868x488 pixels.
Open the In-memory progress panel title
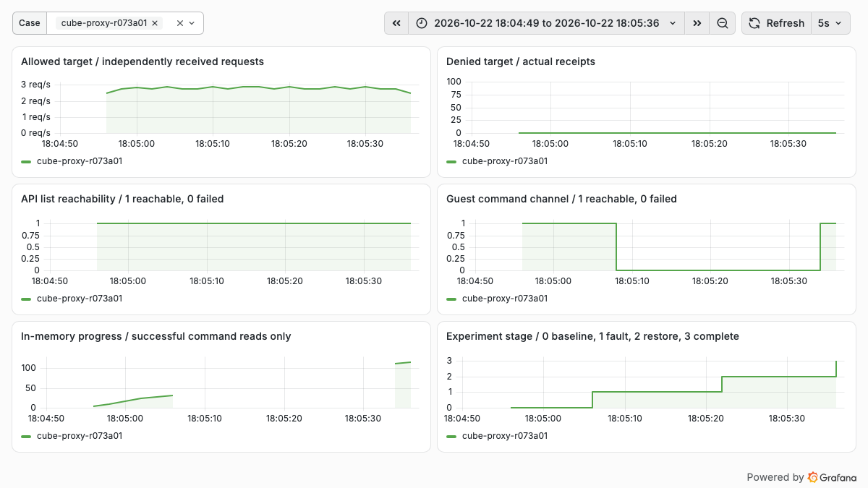[156, 336]
